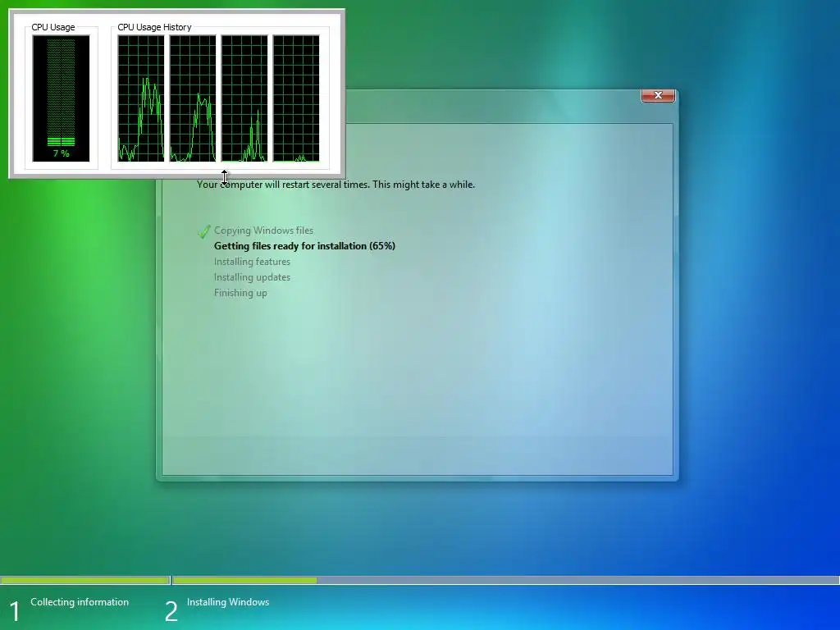Click the stage number 1
The width and height of the screenshot is (840, 630).
pyautogui.click(x=15, y=611)
